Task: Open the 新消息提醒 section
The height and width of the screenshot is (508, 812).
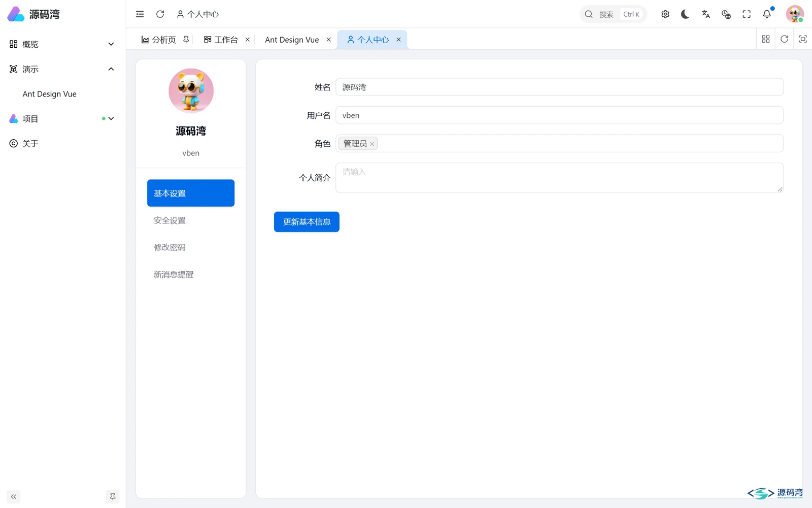Action: pyautogui.click(x=191, y=275)
